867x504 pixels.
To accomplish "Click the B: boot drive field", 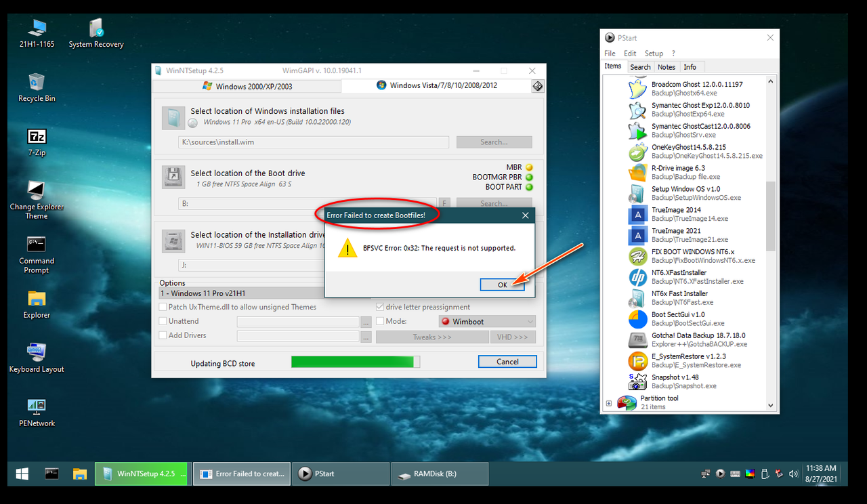I will pyautogui.click(x=308, y=203).
